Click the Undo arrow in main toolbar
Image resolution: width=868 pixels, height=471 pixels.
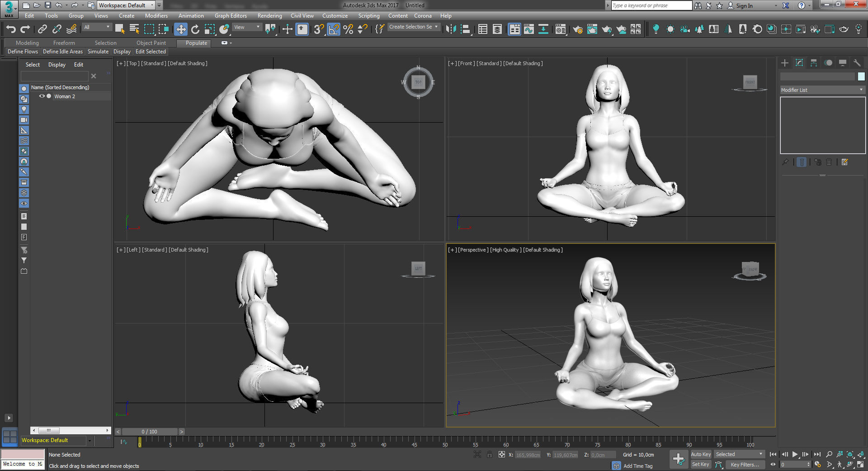[11, 29]
